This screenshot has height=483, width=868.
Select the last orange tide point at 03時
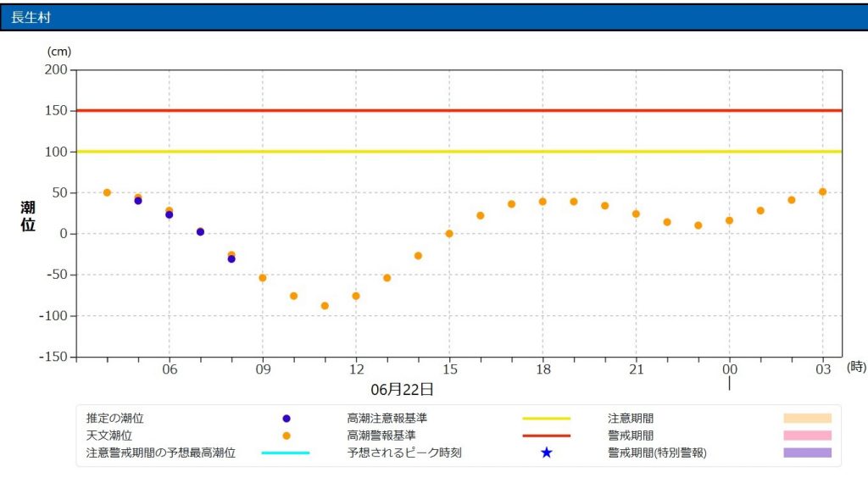[x=822, y=192]
